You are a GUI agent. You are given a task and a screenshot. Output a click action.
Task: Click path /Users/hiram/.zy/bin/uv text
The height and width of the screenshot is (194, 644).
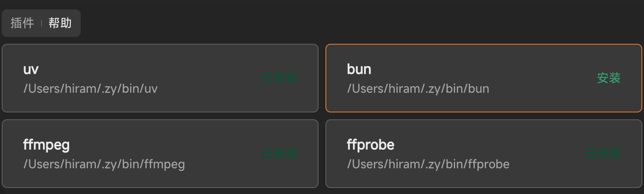coord(91,89)
